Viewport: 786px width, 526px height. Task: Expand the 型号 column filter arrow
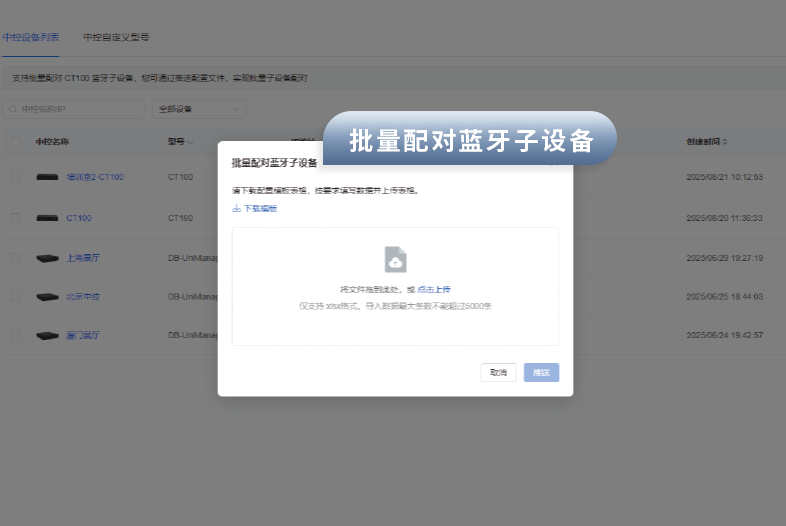tap(190, 142)
